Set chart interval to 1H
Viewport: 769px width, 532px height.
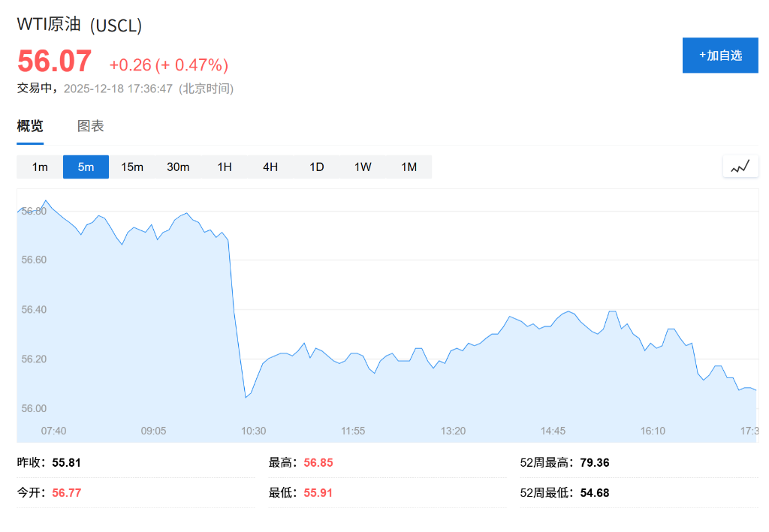coord(225,167)
